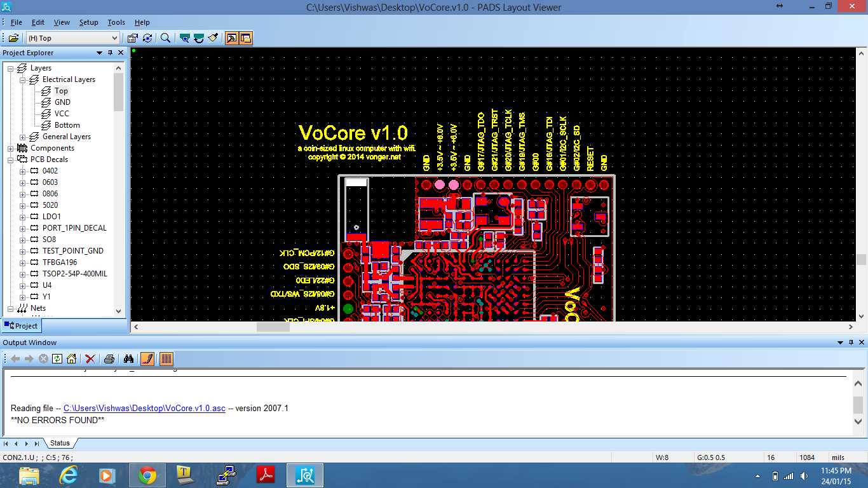Click the next output tab arrow
868x488 pixels.
click(x=27, y=443)
